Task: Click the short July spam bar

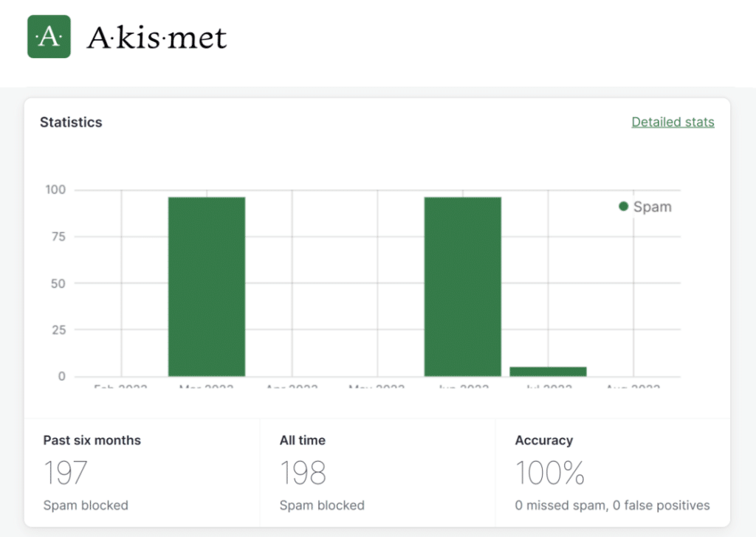Action: click(548, 372)
